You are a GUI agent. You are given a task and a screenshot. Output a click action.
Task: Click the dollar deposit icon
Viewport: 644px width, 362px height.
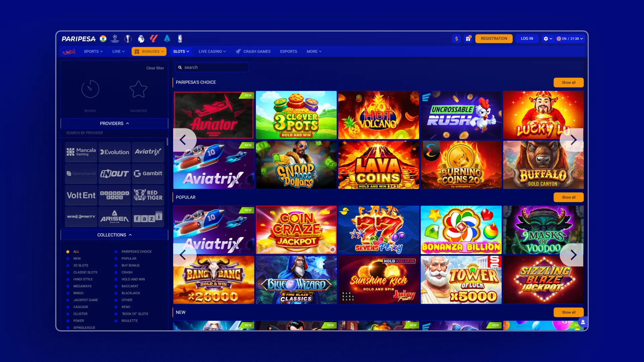tap(456, 39)
